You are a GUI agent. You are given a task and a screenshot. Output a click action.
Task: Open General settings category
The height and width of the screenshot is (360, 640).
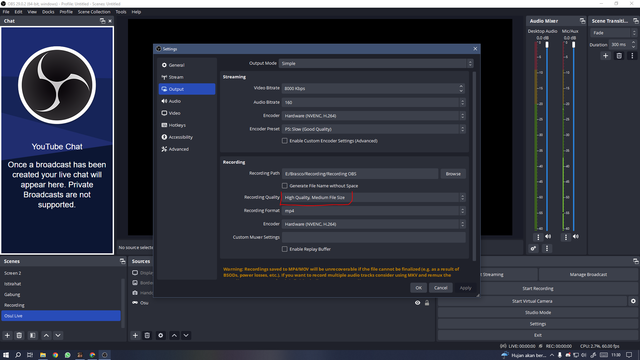pos(187,65)
